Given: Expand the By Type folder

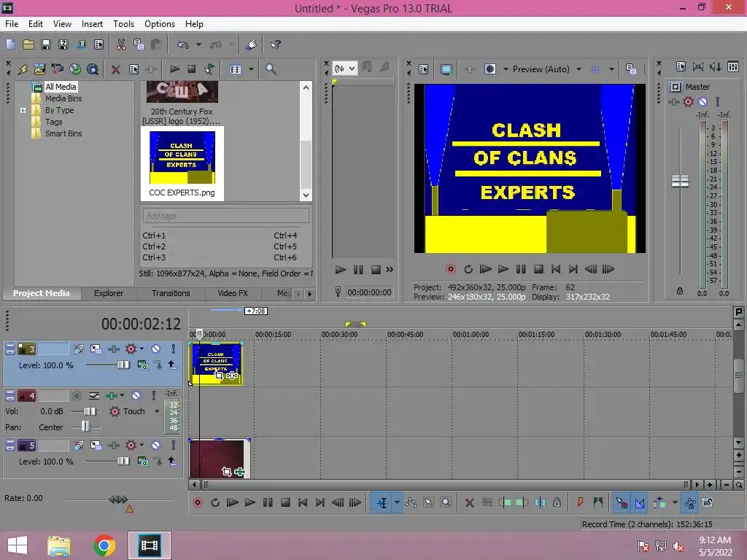Looking at the screenshot, I should [23, 111].
